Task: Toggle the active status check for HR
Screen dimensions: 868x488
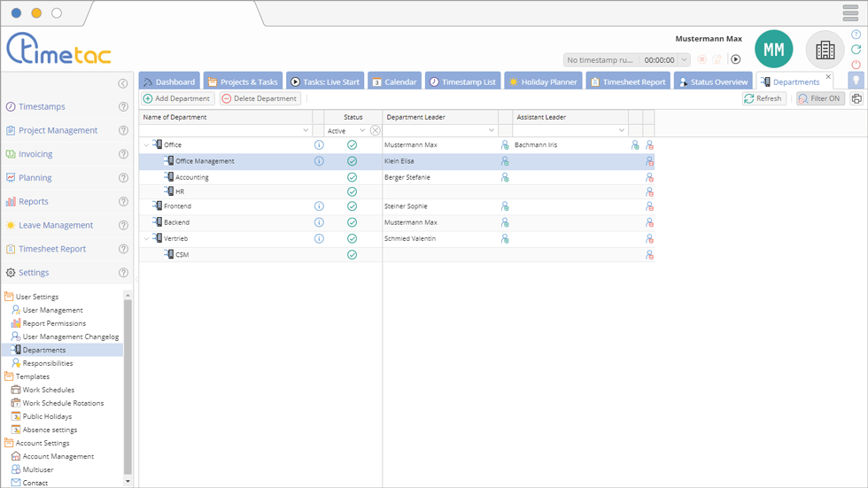Action: point(352,191)
